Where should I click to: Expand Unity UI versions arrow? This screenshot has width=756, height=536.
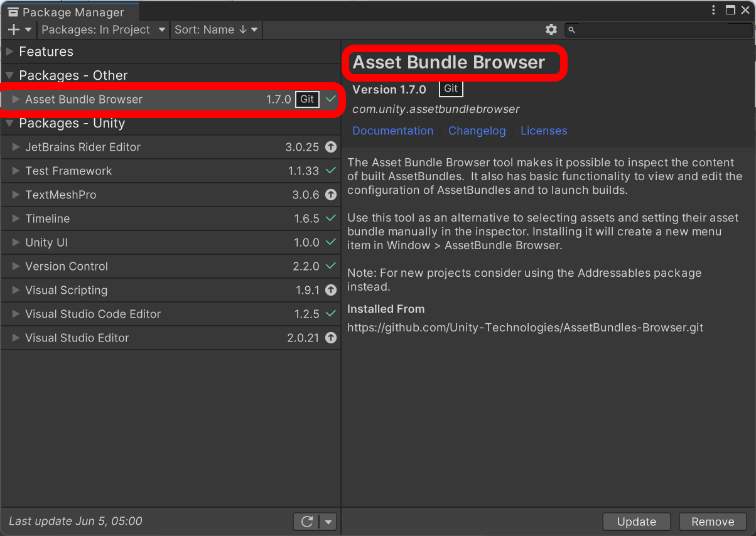[x=16, y=242]
